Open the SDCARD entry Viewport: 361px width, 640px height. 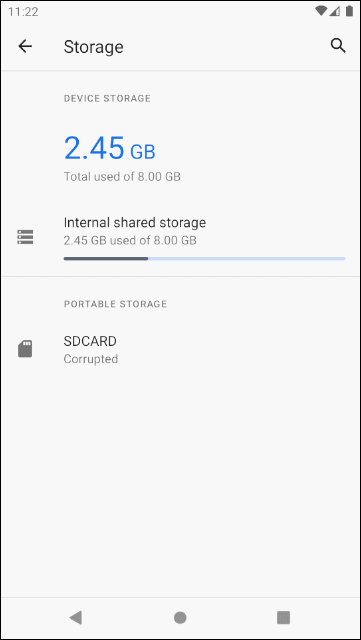180,349
